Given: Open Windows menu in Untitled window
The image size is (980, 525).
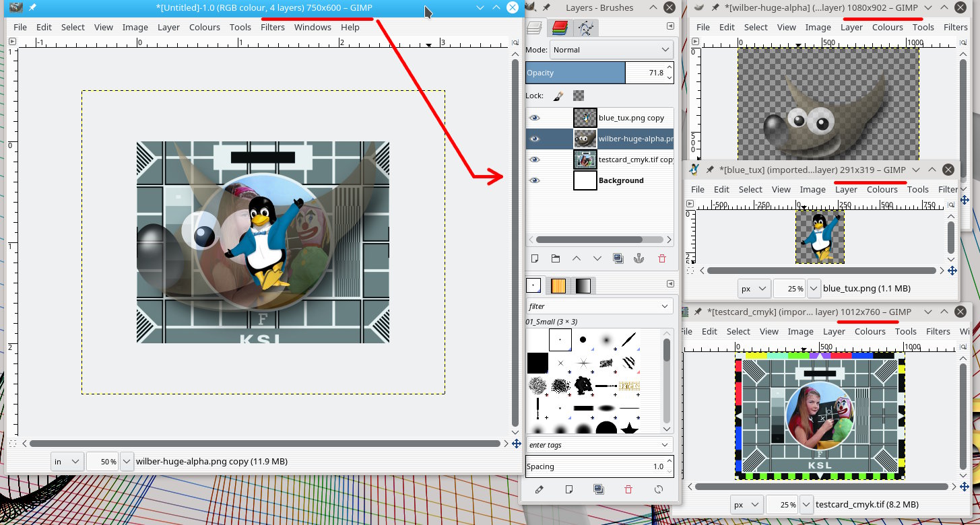Looking at the screenshot, I should pos(313,27).
